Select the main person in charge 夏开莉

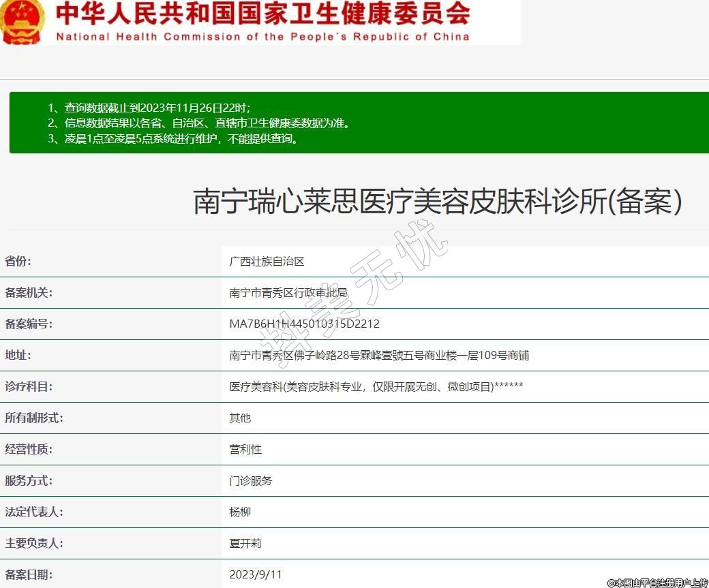click(x=245, y=544)
